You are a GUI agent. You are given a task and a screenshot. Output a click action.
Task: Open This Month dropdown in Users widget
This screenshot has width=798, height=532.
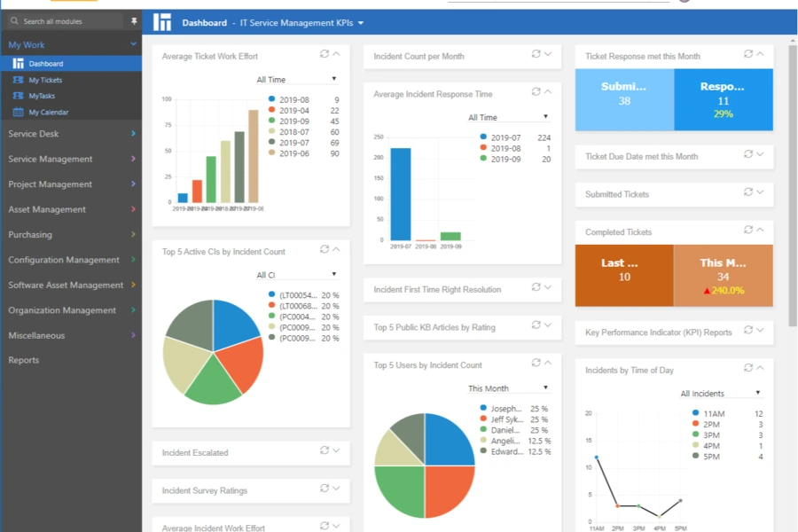508,388
